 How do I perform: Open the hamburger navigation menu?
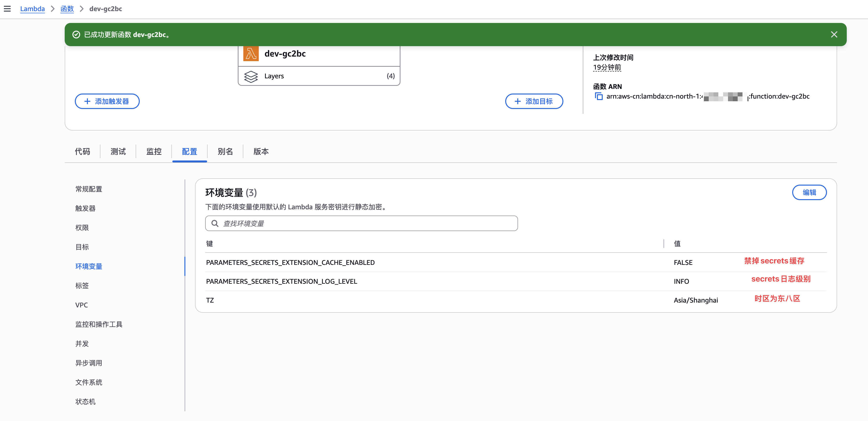pos(7,9)
